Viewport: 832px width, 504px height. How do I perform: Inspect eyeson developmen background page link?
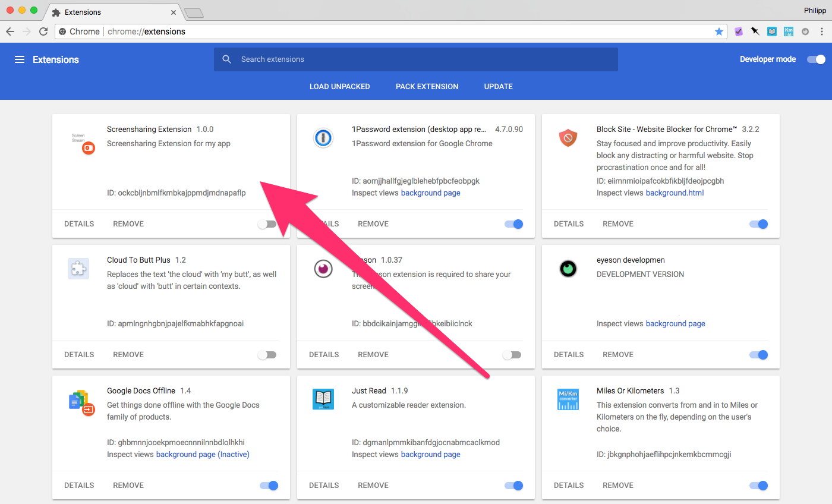[x=676, y=324]
